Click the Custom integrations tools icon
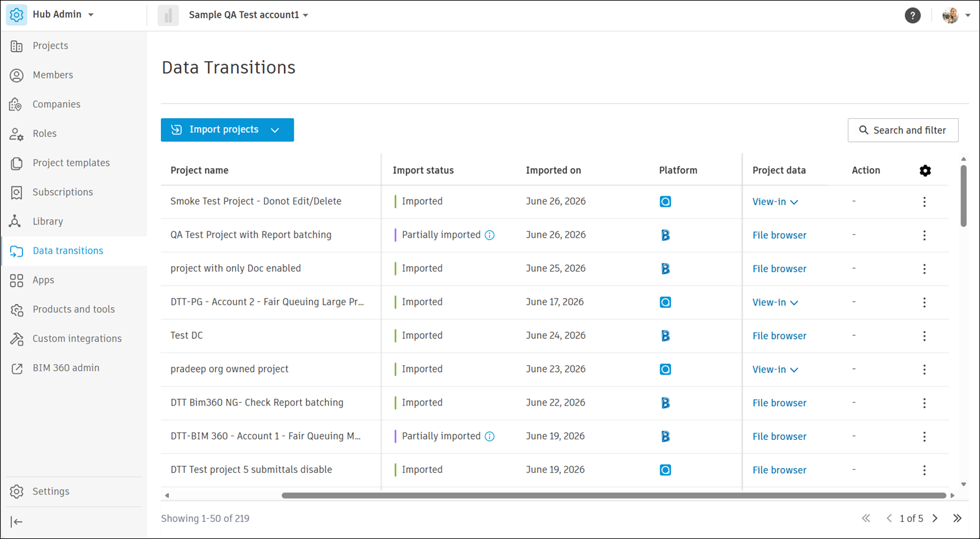980x539 pixels. (x=17, y=339)
